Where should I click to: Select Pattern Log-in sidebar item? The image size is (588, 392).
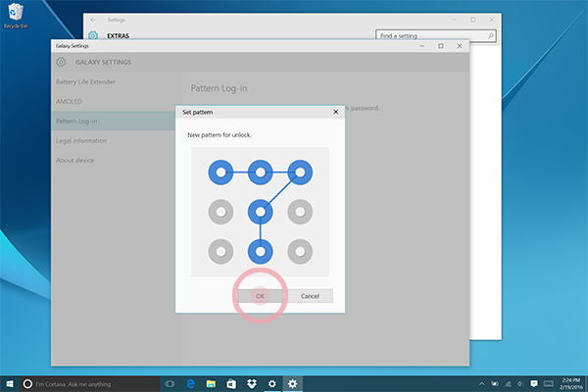pos(114,121)
